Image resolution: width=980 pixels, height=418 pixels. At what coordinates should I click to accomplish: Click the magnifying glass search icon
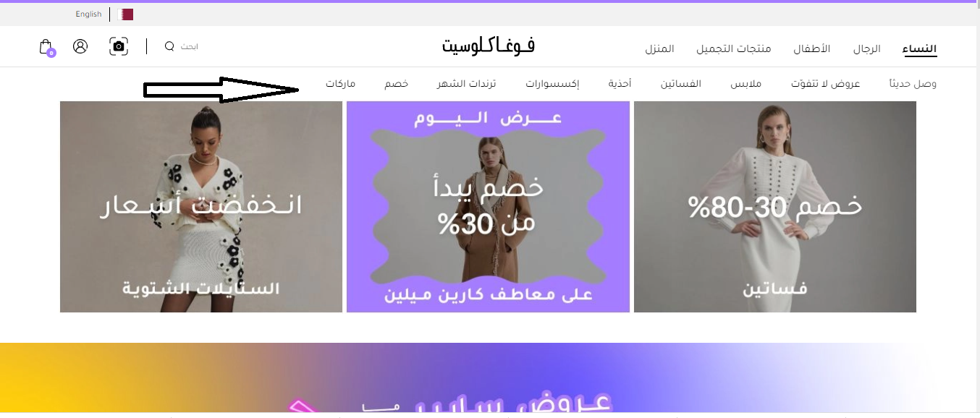coord(169,46)
